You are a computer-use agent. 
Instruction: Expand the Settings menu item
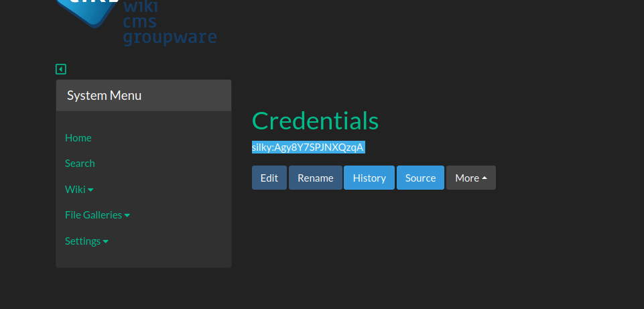tap(82, 241)
